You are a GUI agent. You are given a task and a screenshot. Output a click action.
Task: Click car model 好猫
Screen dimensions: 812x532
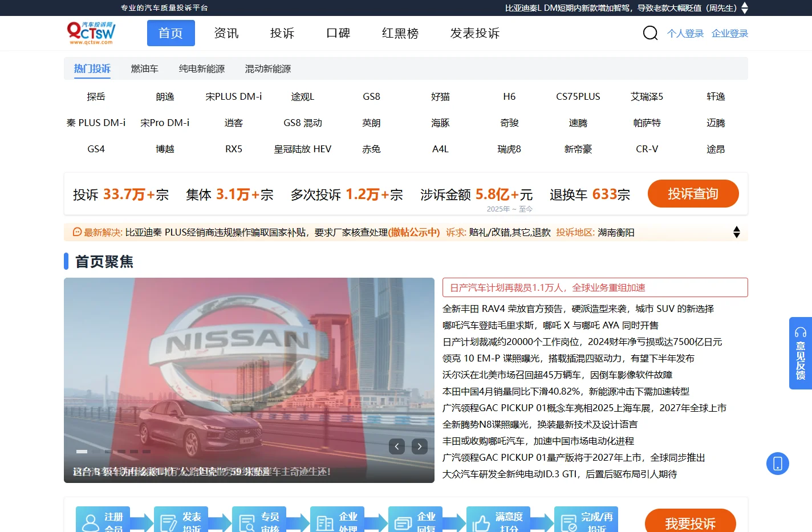click(440, 96)
